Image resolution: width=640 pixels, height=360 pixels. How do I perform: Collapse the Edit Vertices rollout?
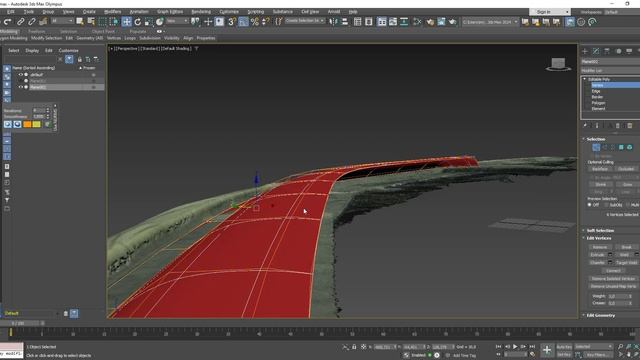pos(598,238)
